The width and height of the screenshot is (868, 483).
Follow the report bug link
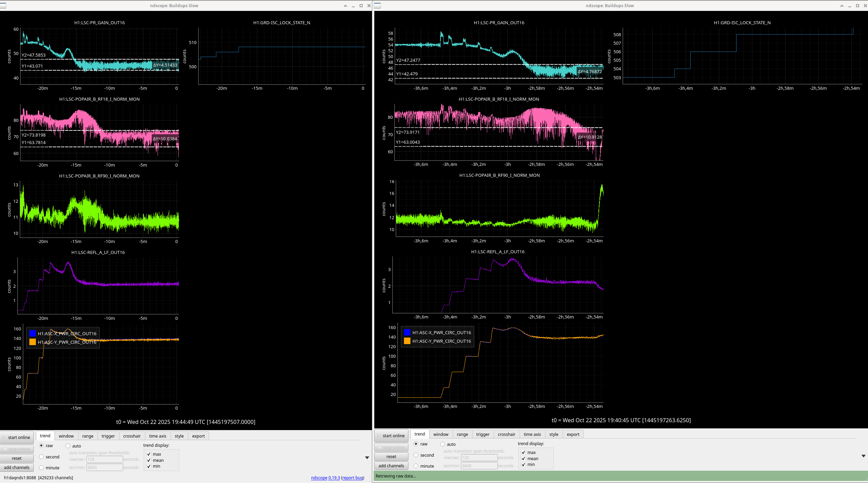click(352, 478)
